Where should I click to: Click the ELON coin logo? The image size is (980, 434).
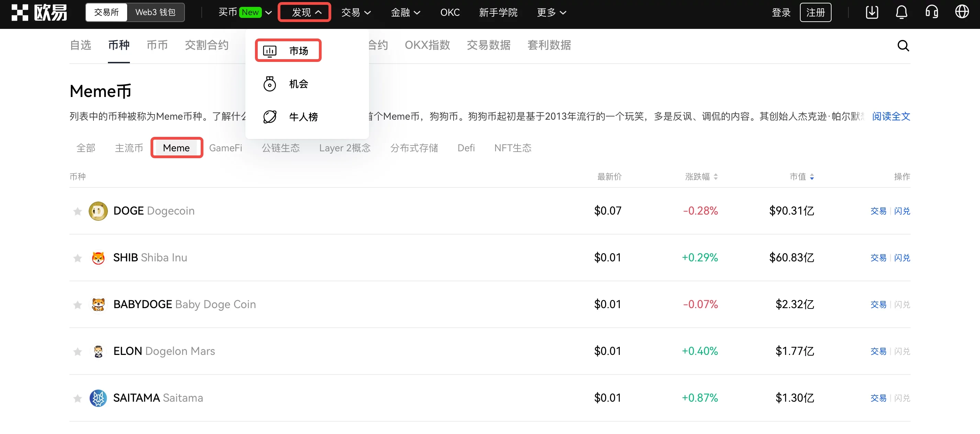click(x=98, y=351)
